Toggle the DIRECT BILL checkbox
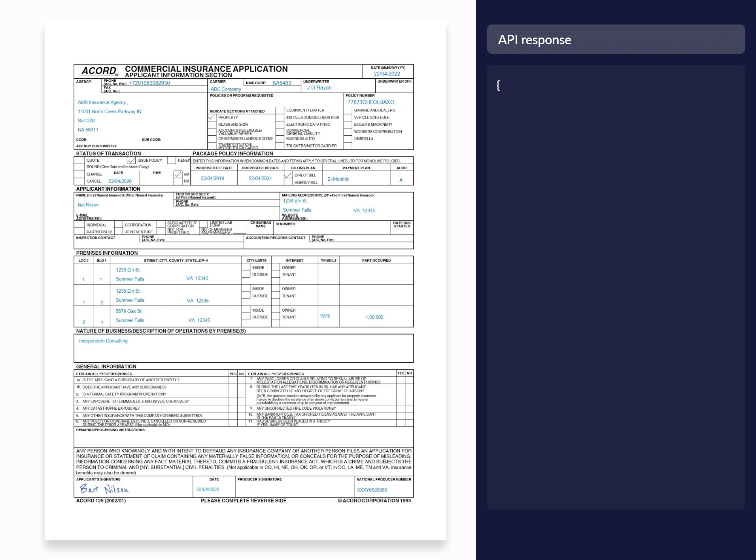This screenshot has height=560, width=756. pos(288,175)
